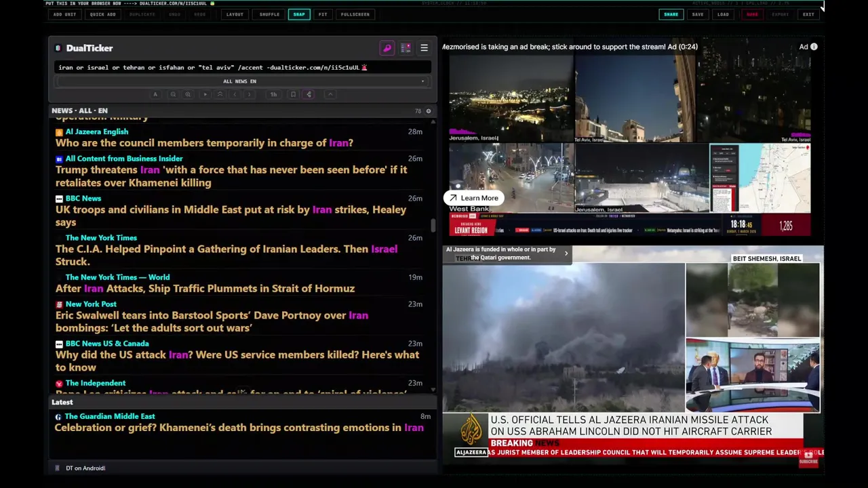Viewport: 868px width, 488px height.
Task: Click the play icon in ticker controls
Action: 205,94
